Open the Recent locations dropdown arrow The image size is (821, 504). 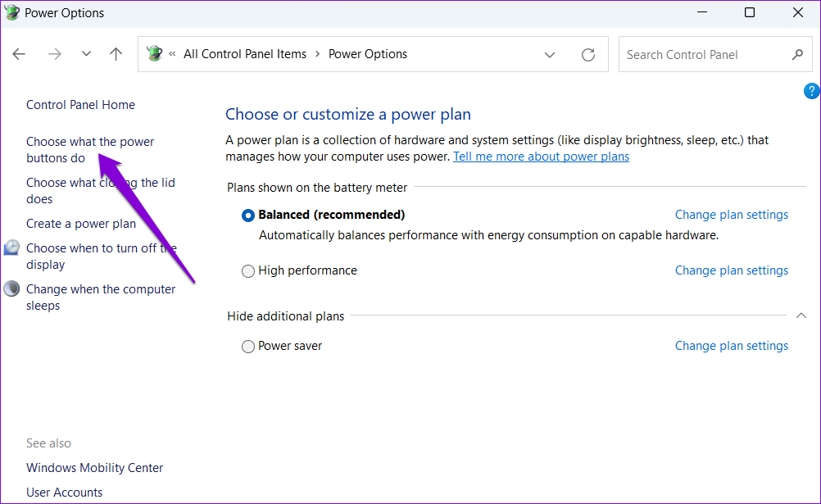point(86,55)
